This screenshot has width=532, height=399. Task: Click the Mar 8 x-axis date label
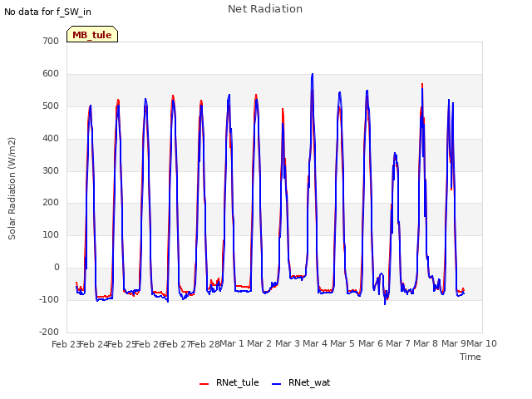pyautogui.click(x=426, y=343)
